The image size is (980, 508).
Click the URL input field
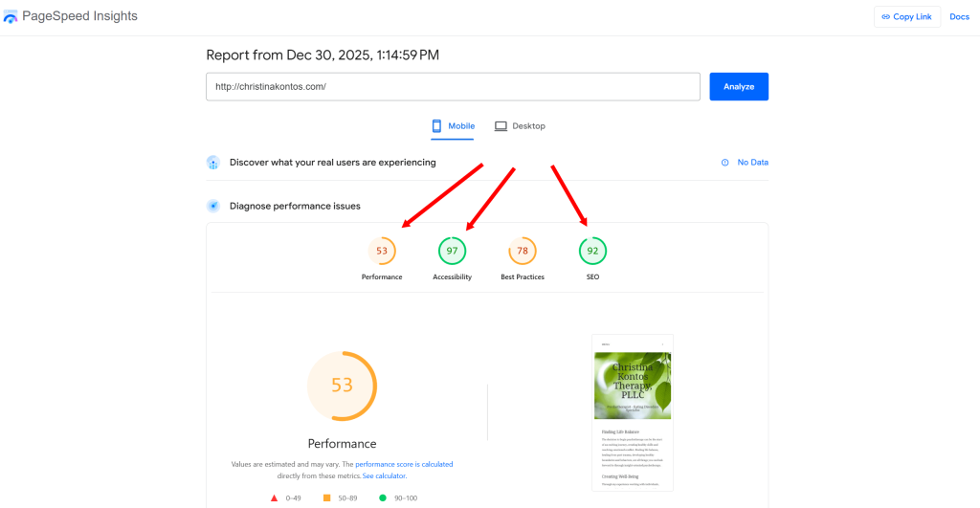(x=453, y=87)
